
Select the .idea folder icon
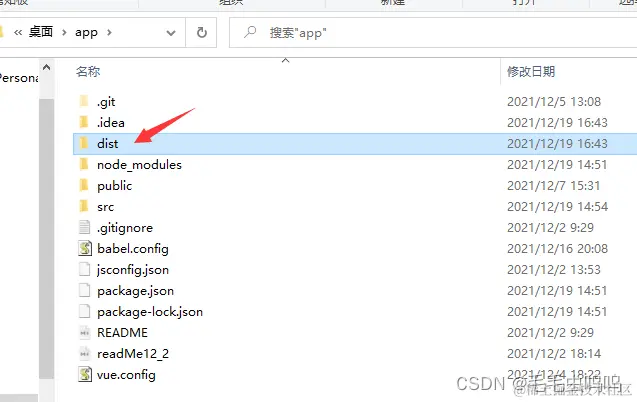pyautogui.click(x=84, y=122)
